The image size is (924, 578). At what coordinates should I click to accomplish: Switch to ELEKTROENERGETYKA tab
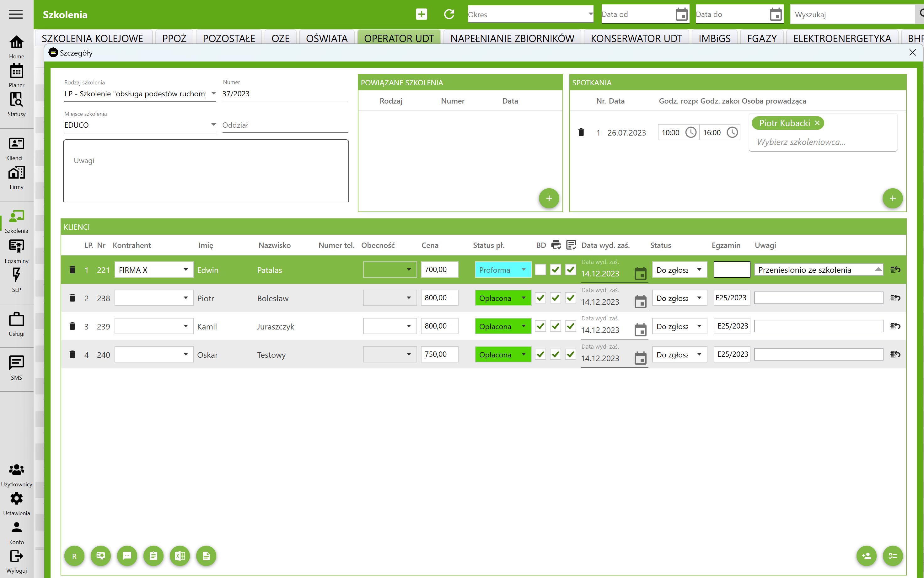coord(842,38)
